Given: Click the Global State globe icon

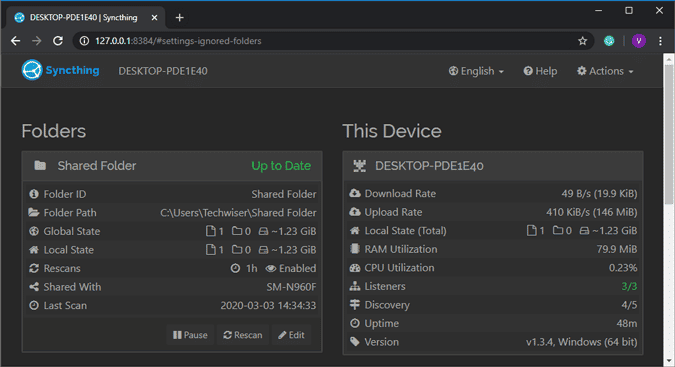Looking at the screenshot, I should [x=34, y=231].
